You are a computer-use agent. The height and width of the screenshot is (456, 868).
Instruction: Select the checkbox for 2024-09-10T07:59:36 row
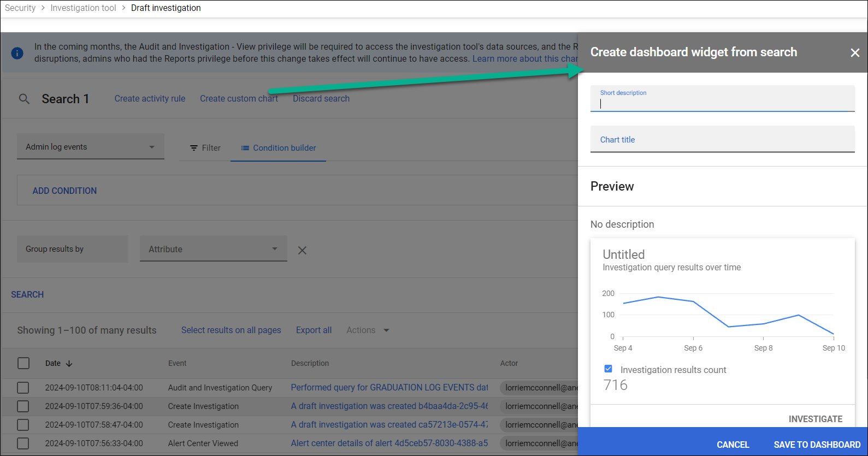point(23,406)
